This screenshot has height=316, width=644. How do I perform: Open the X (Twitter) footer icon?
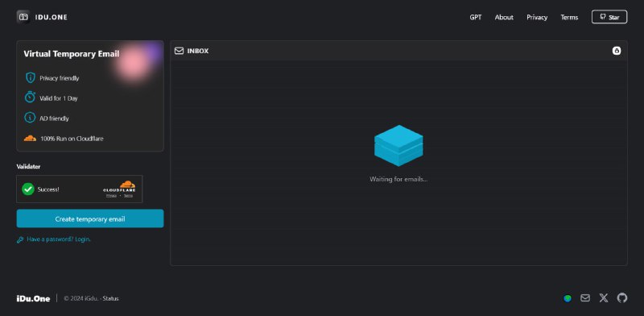click(x=603, y=298)
